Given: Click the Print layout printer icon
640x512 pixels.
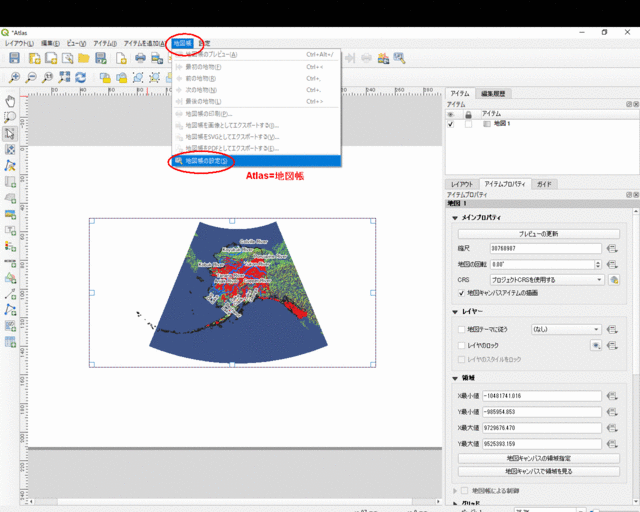Looking at the screenshot, I should tap(140, 58).
